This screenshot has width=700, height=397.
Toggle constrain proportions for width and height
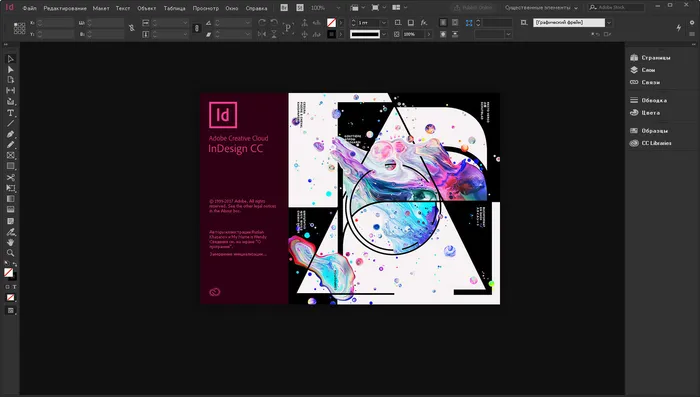coord(132,28)
